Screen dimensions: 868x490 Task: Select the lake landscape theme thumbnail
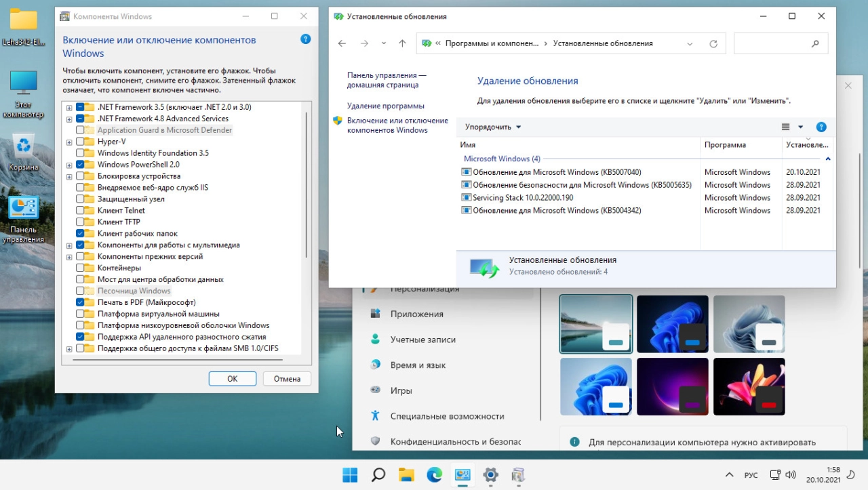point(596,324)
